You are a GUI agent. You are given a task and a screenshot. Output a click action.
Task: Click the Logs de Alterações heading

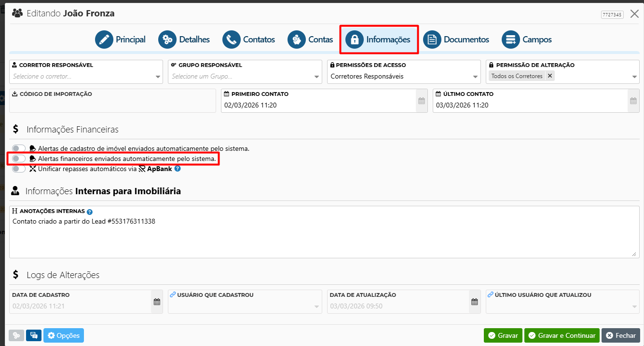tap(63, 275)
